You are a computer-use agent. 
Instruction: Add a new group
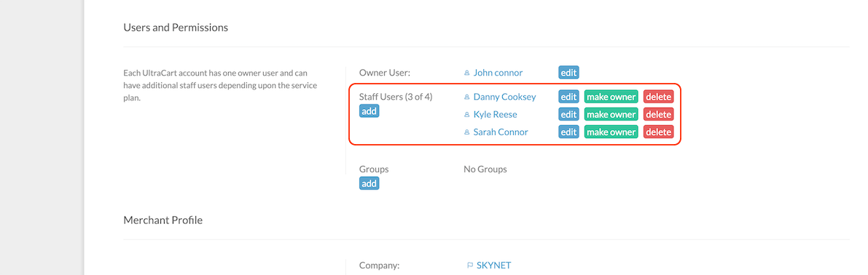(370, 183)
